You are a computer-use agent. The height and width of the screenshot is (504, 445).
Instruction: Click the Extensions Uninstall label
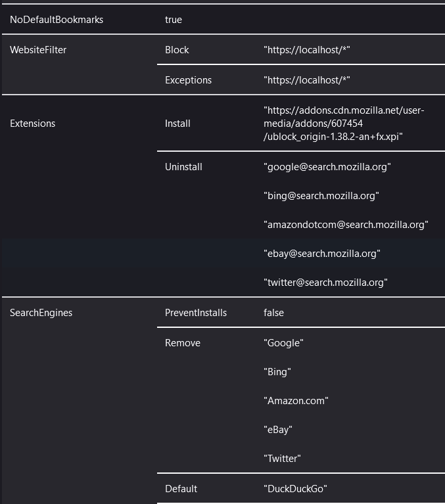pos(183,167)
